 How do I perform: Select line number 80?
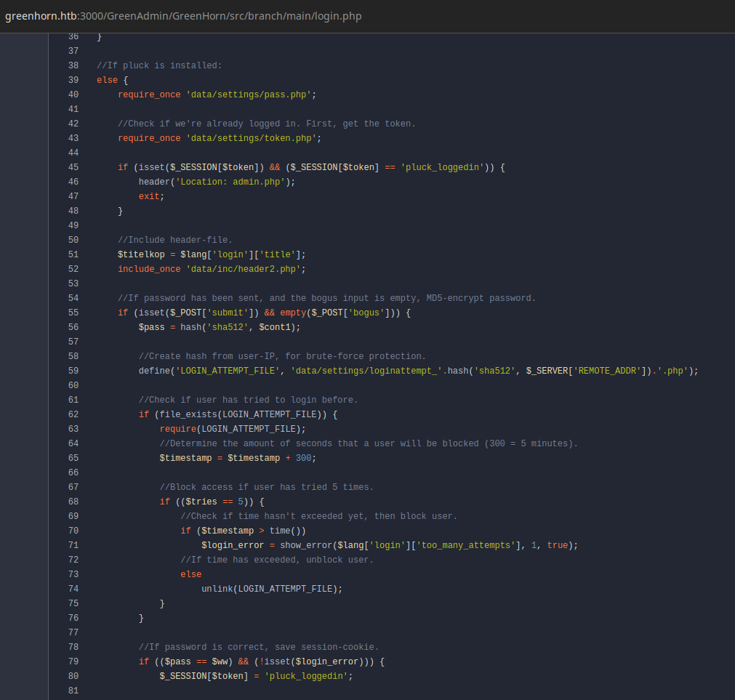(x=73, y=676)
